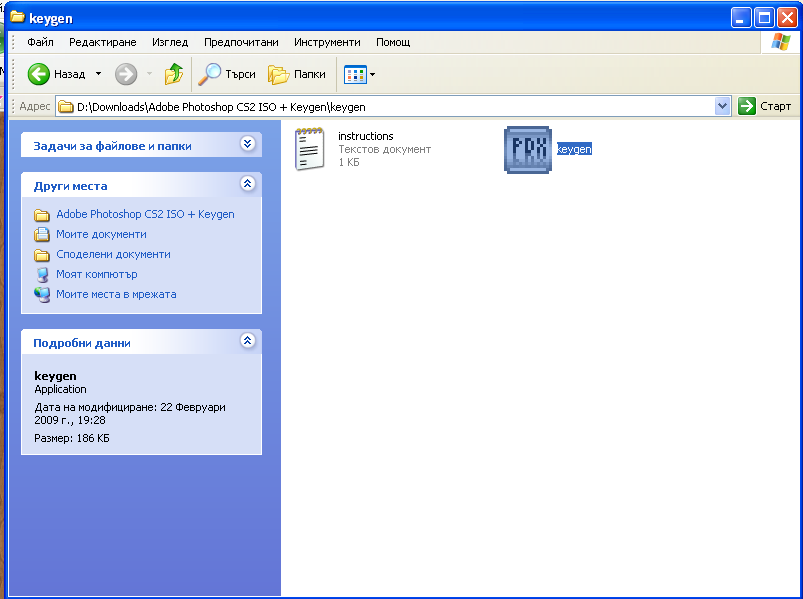The width and height of the screenshot is (803, 599).
Task: Open Моят компютър link
Action: (x=97, y=274)
